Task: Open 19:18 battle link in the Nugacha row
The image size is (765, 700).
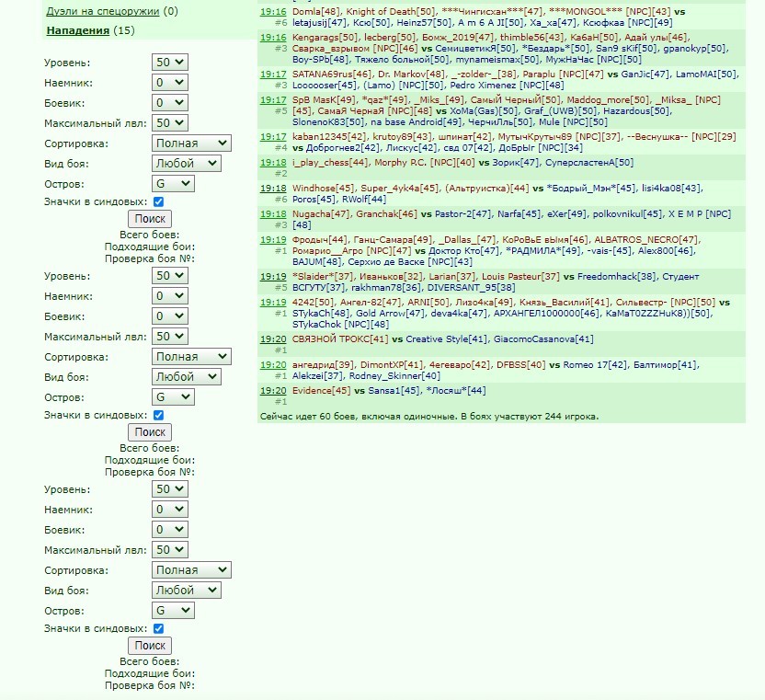Action: pyautogui.click(x=273, y=213)
